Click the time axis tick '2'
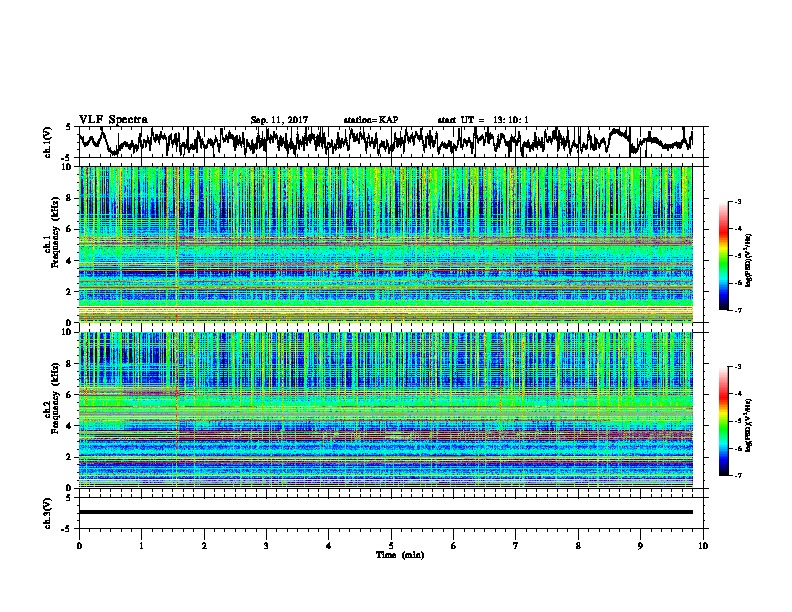Viewport: 792px width, 612px height. [204, 546]
